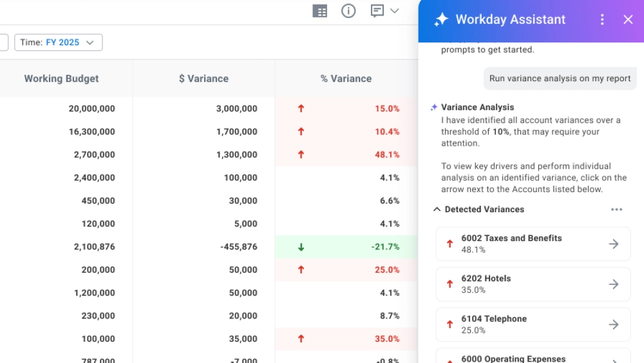Open arrow for 6104 Telephone
Screen dimensions: 644x363
click(614, 324)
